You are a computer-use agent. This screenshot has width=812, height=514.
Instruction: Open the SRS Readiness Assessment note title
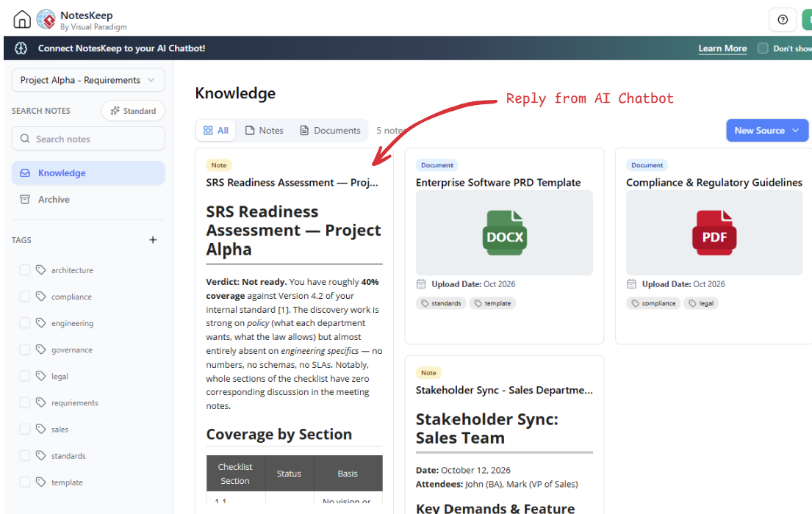coord(292,182)
